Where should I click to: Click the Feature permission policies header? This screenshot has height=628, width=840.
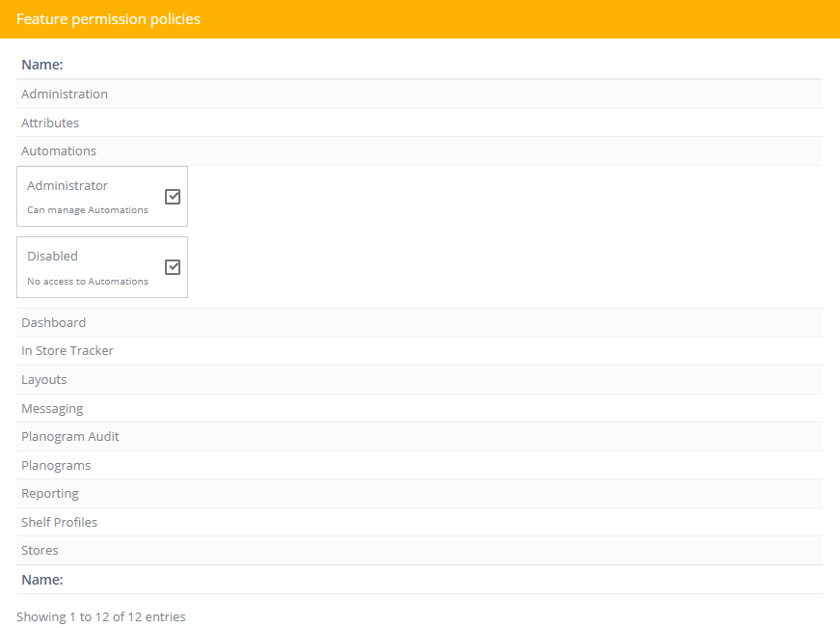(x=108, y=19)
